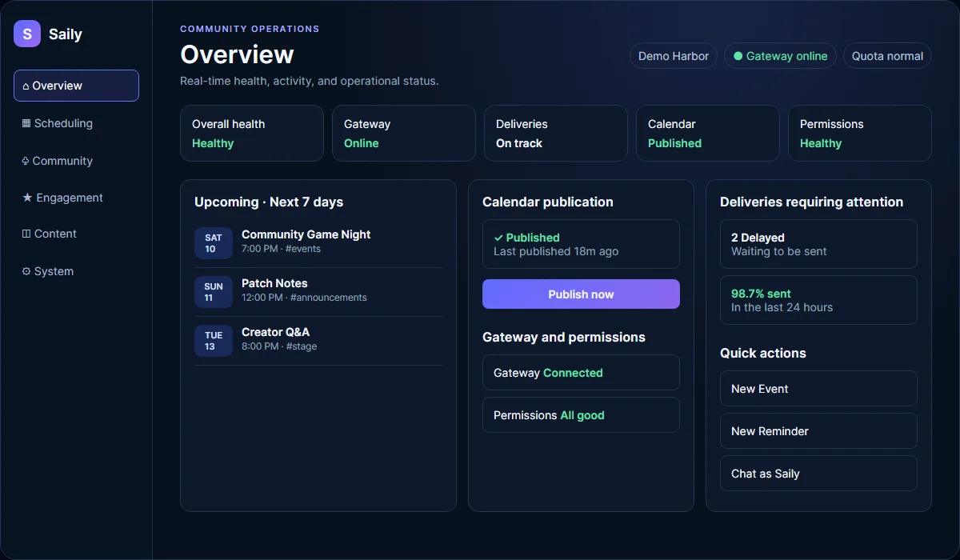The width and height of the screenshot is (960, 560).
Task: Open the 98.7% sent statistics box
Action: (x=818, y=300)
